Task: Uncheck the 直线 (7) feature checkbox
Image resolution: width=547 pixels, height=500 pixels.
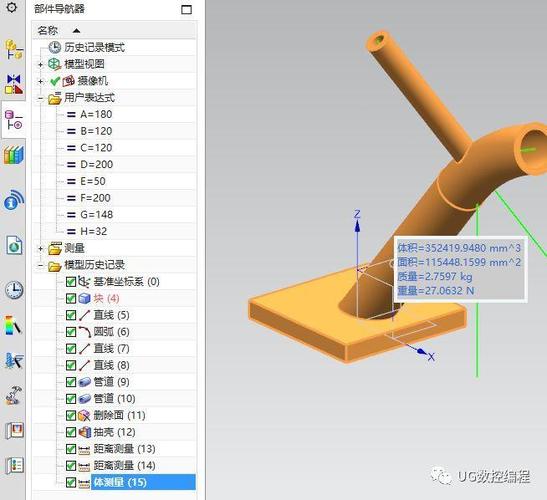Action: tap(71, 349)
